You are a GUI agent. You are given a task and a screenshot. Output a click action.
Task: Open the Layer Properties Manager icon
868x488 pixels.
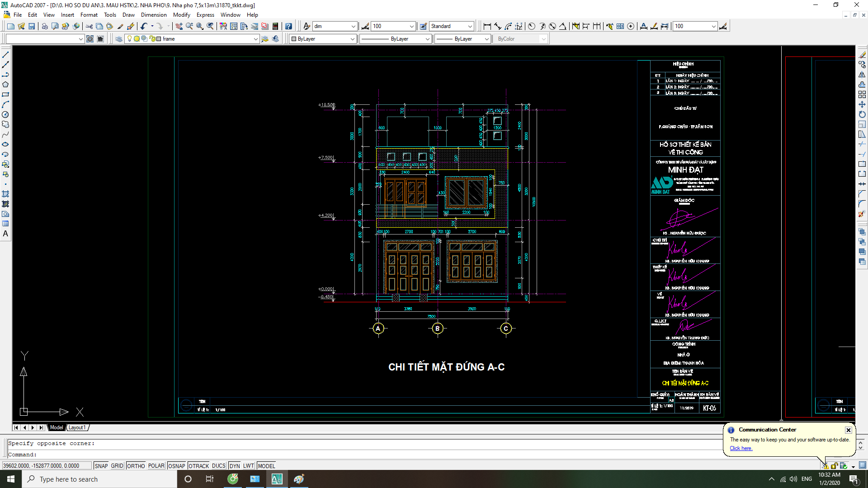(x=118, y=39)
